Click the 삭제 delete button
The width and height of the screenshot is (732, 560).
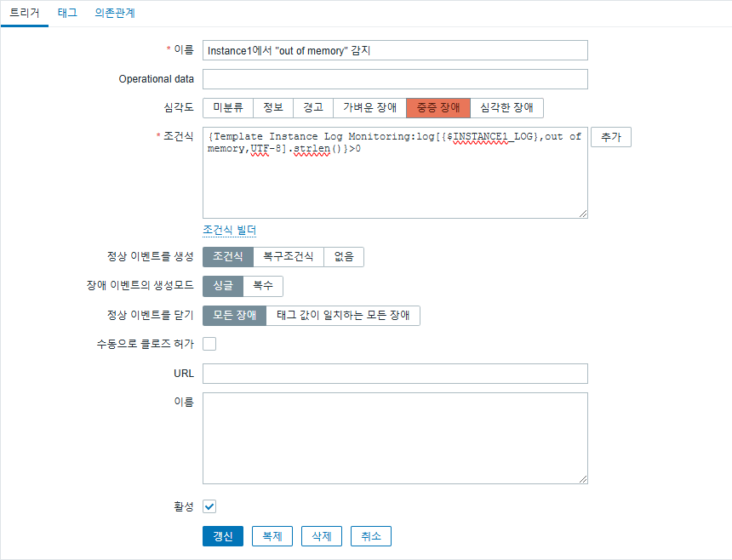tap(322, 536)
